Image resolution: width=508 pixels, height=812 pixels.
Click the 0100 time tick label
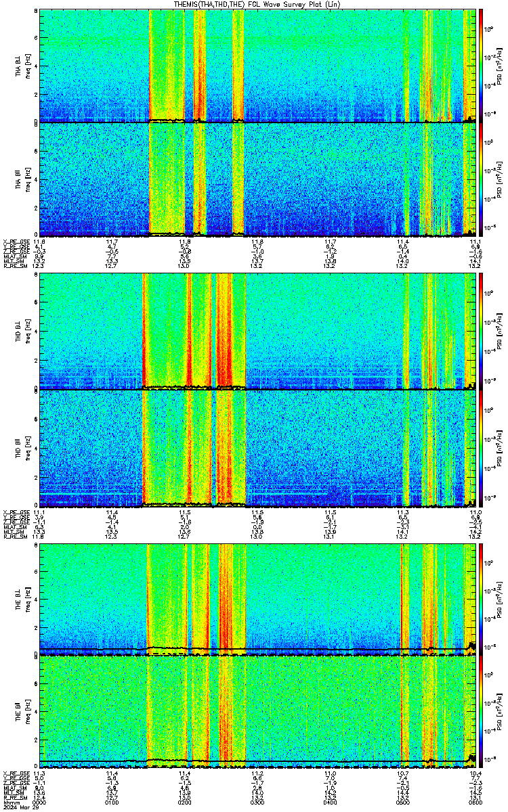(112, 802)
